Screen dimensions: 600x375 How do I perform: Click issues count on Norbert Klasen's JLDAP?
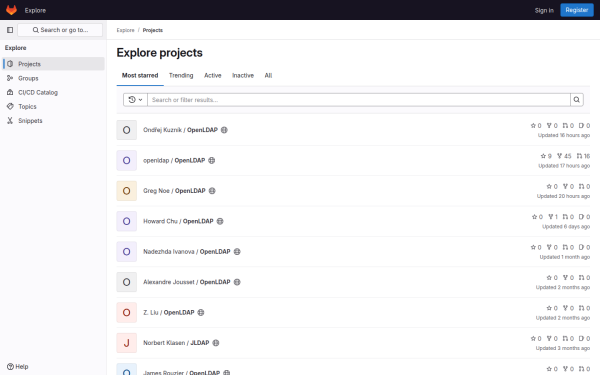coord(584,338)
